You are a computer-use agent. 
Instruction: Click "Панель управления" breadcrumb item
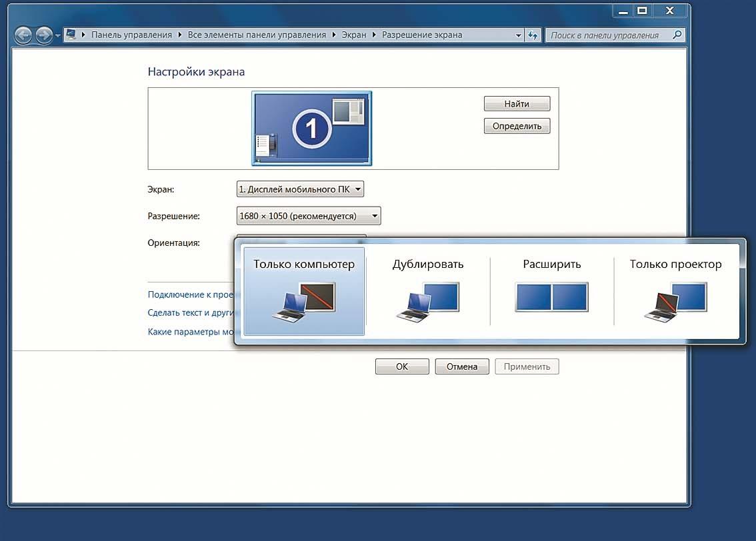point(131,35)
